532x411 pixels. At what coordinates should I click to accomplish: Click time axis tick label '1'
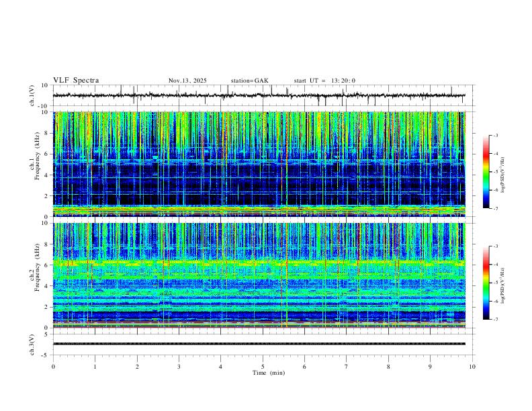click(95, 367)
